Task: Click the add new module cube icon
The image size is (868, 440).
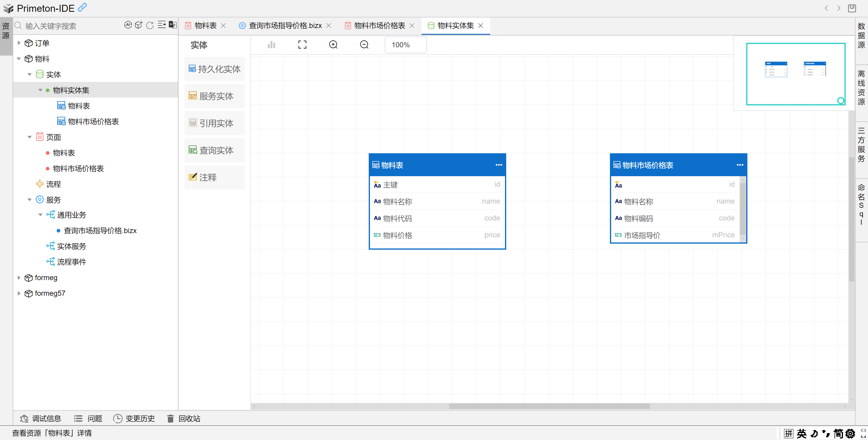Action: pos(139,25)
